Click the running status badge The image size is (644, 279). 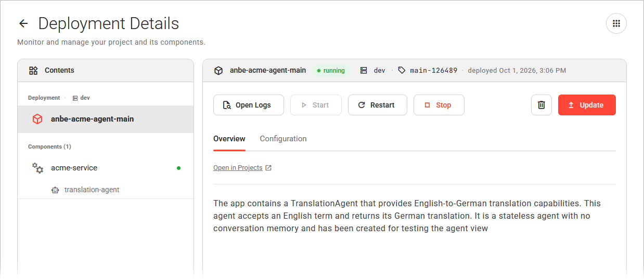pyautogui.click(x=331, y=70)
